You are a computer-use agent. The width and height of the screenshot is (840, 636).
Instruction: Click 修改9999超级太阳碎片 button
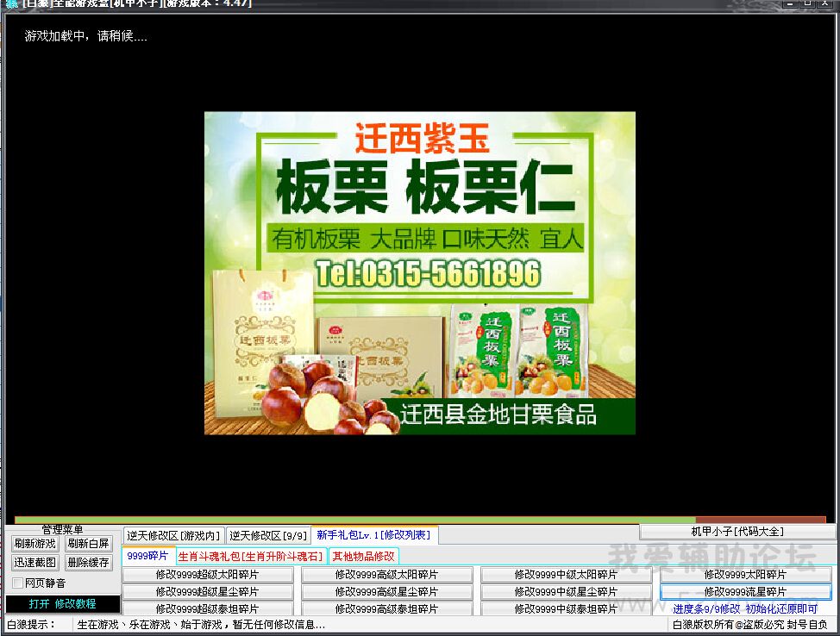pos(207,575)
